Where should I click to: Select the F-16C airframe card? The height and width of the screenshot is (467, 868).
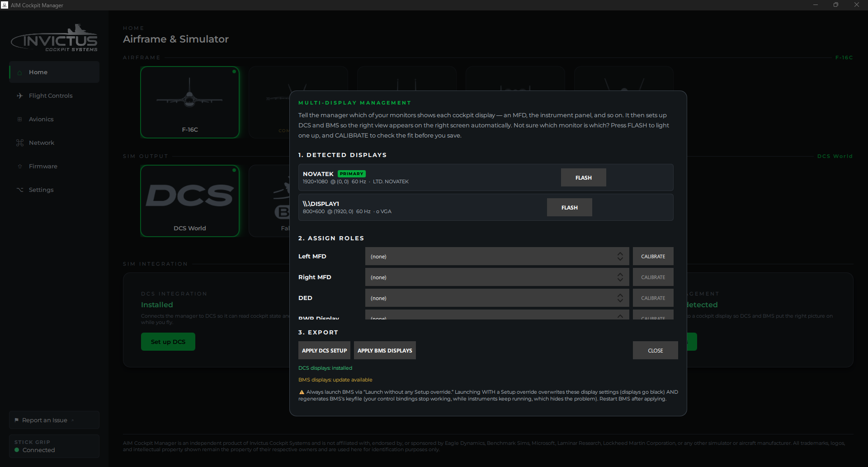click(190, 102)
